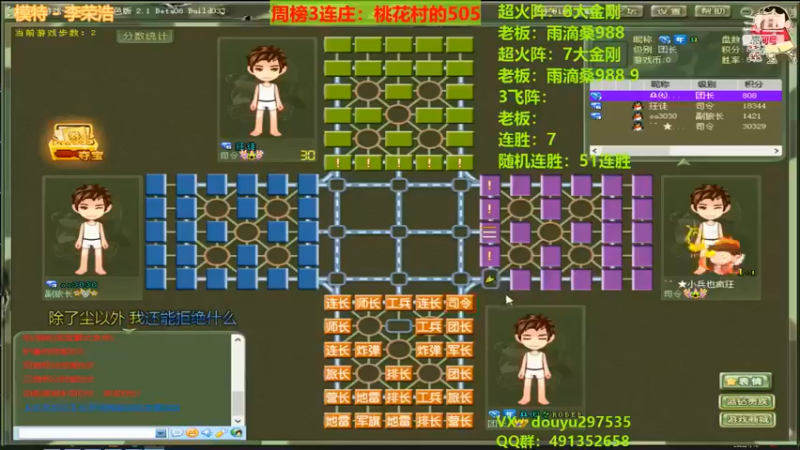This screenshot has width=800, height=450.
Task: Click the chat scrollbar down arrow
Action: point(238,420)
